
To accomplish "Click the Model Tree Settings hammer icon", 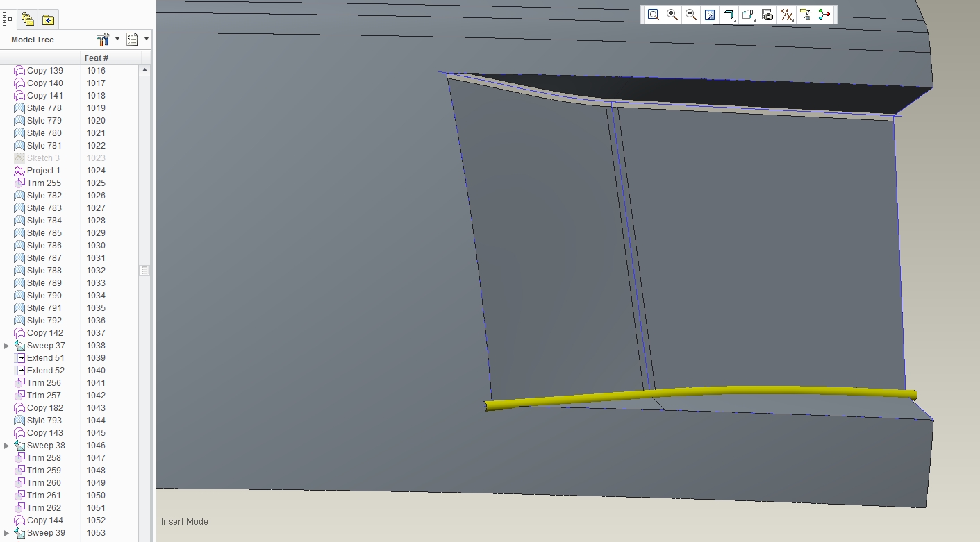I will (103, 40).
